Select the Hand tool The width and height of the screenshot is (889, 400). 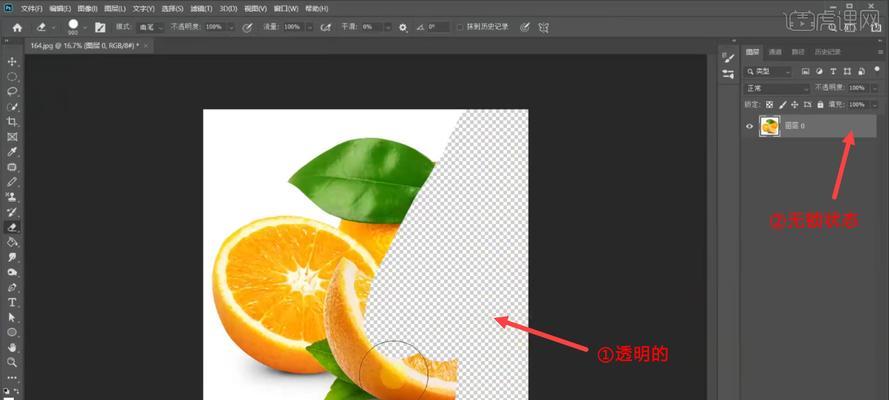coord(12,347)
